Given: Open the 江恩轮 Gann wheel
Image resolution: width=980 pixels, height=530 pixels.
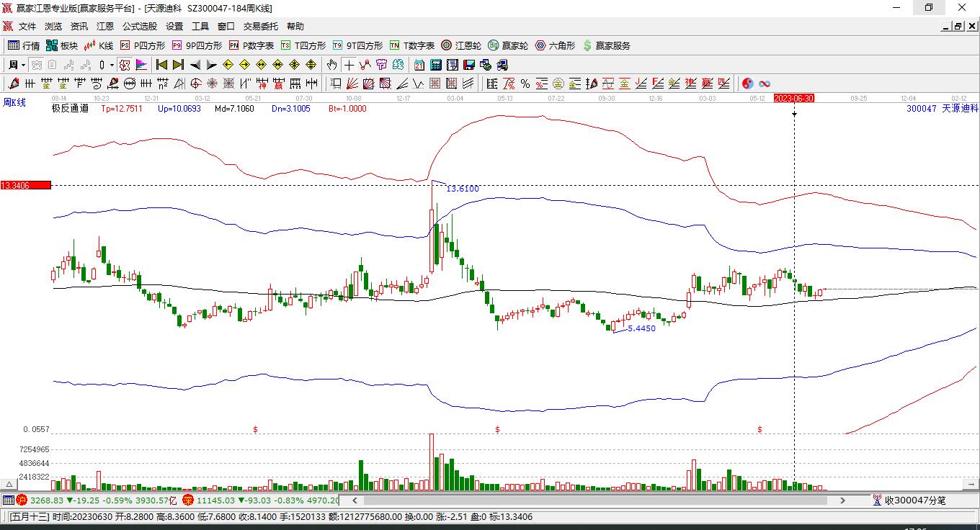Looking at the screenshot, I should [461, 45].
